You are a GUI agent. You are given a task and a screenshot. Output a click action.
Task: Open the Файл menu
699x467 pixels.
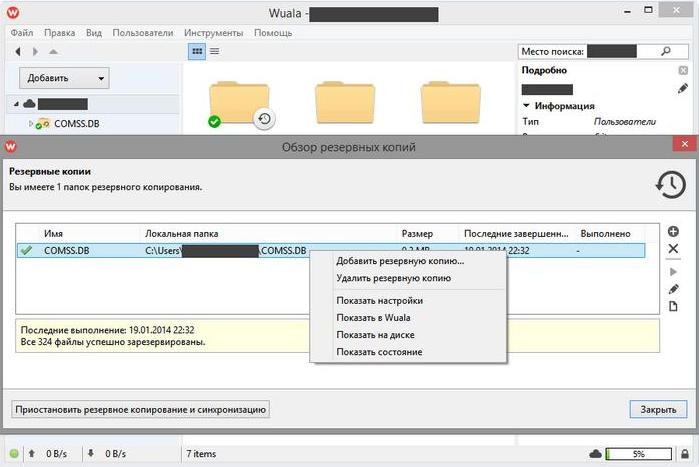coord(22,33)
